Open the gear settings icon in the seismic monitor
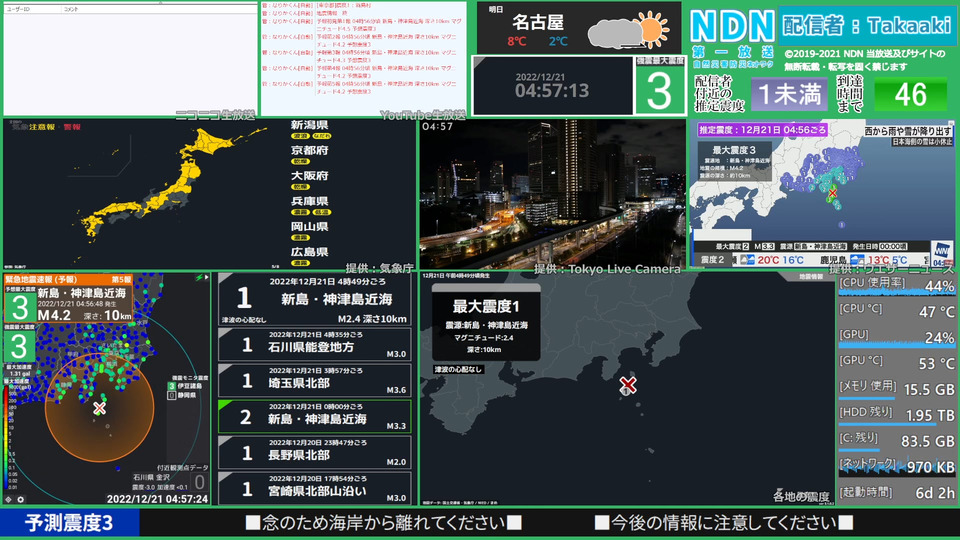Screen dimensions: 960x540 20,500
